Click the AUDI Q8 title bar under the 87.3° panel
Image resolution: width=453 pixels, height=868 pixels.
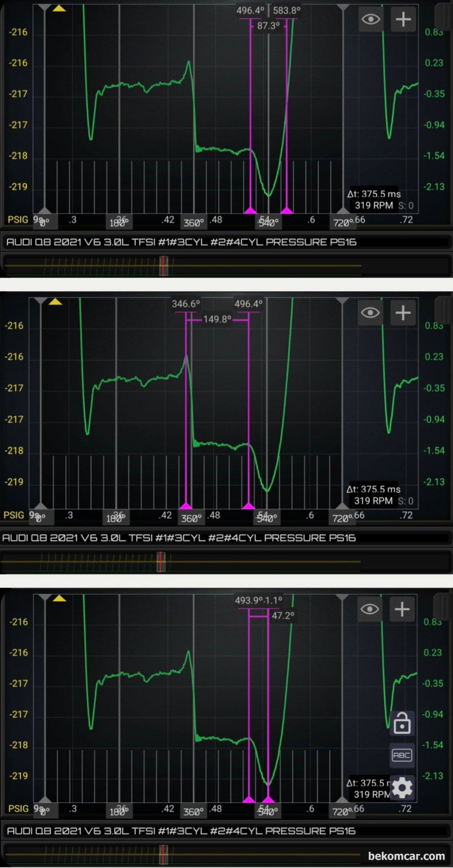pyautogui.click(x=226, y=242)
